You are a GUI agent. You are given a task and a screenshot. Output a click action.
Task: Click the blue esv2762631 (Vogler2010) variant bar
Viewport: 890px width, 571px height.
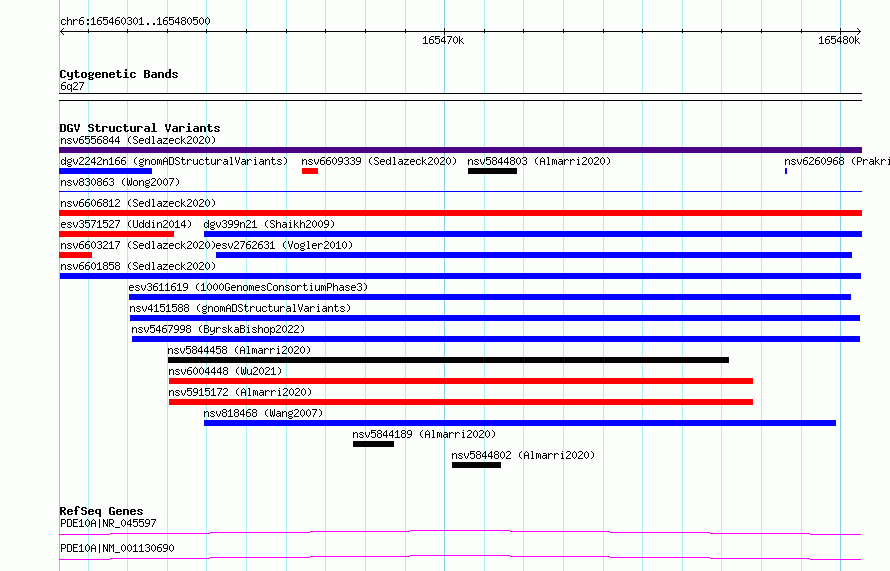pos(534,255)
